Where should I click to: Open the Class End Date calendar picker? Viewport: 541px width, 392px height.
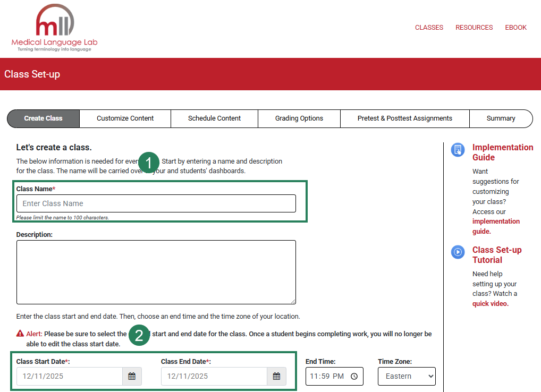276,376
